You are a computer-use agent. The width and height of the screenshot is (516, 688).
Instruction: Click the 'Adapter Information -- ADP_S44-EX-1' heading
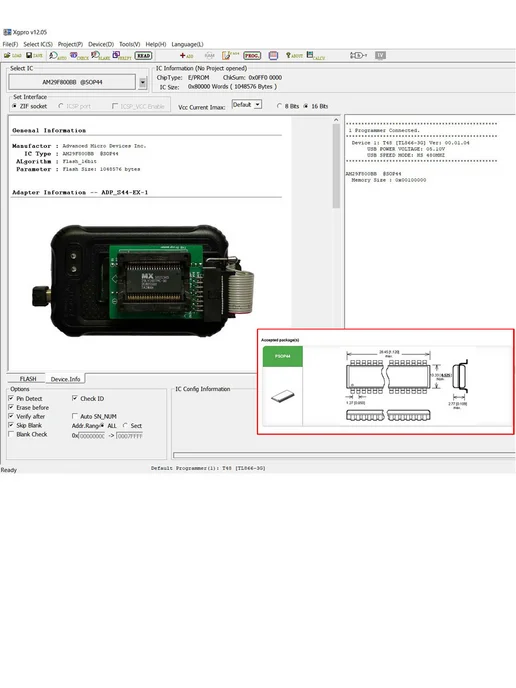pyautogui.click(x=80, y=192)
